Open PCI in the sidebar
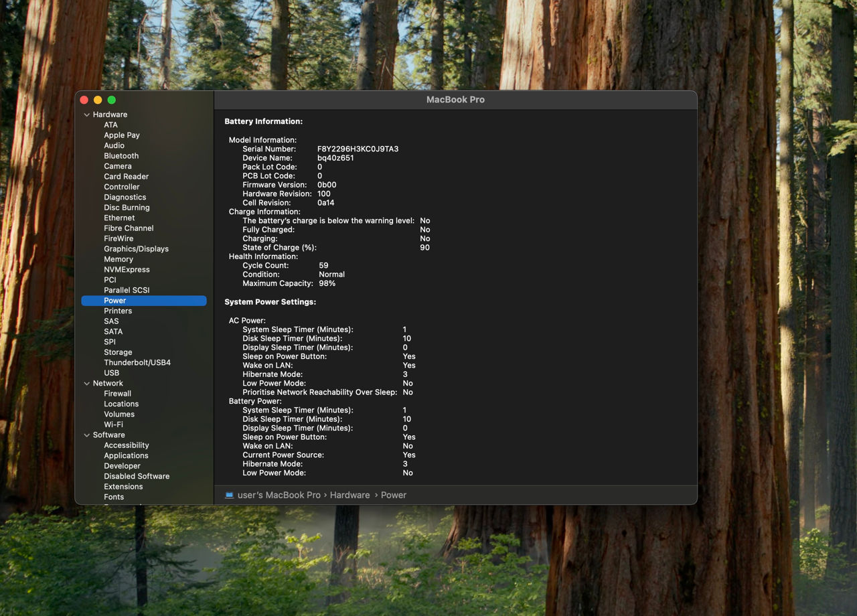The width and height of the screenshot is (857, 616). (110, 281)
